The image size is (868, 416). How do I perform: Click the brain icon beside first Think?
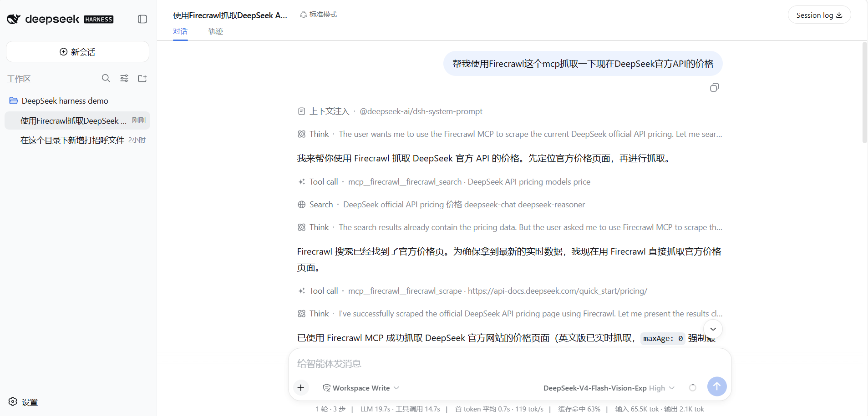pyautogui.click(x=301, y=134)
